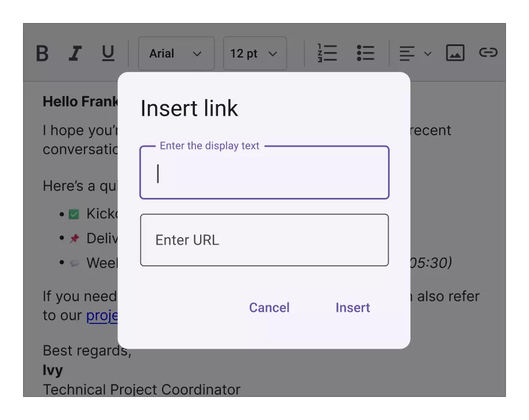Click the Arial dropdown chevron
The height and width of the screenshot is (420, 529).
click(196, 53)
